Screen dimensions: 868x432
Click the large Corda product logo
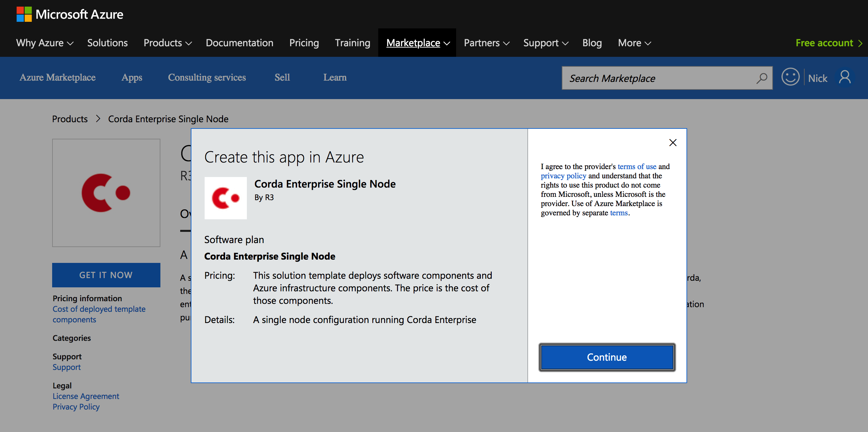106,193
